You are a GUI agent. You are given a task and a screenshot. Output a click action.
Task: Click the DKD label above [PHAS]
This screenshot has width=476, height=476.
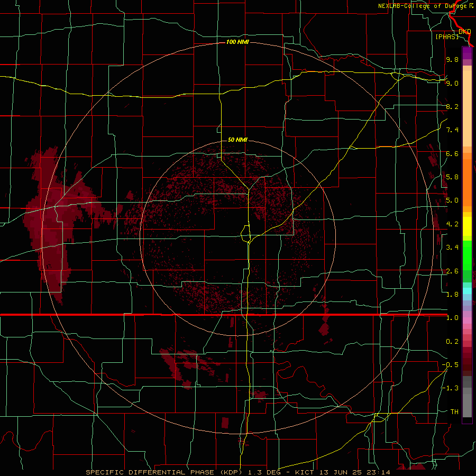(x=465, y=31)
